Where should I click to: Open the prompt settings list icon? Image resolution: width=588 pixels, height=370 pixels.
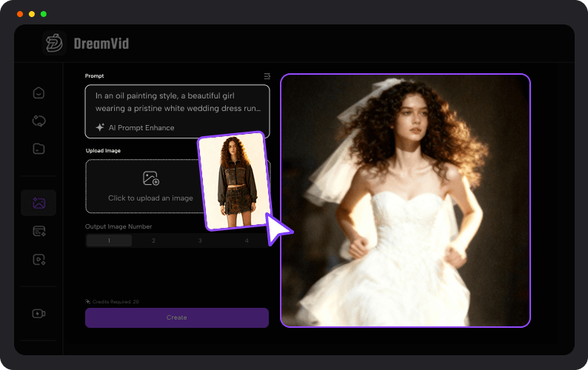click(x=267, y=76)
